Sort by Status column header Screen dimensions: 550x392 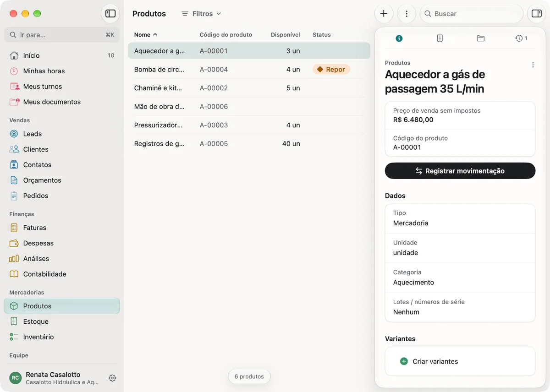[322, 35]
